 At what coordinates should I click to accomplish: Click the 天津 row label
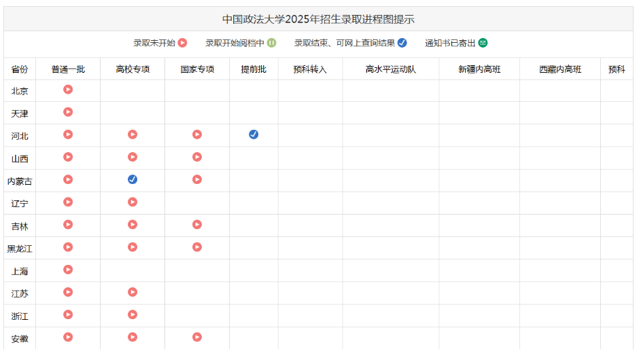tap(20, 113)
